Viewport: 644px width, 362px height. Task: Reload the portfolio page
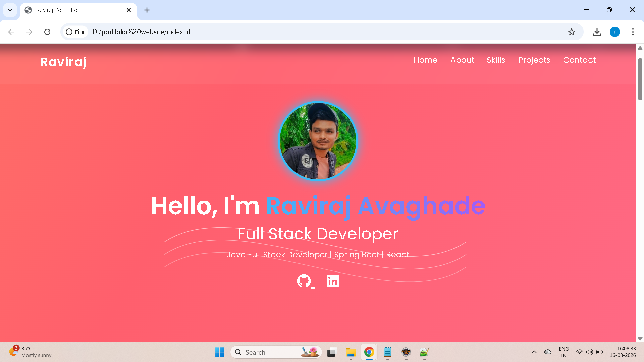(47, 32)
